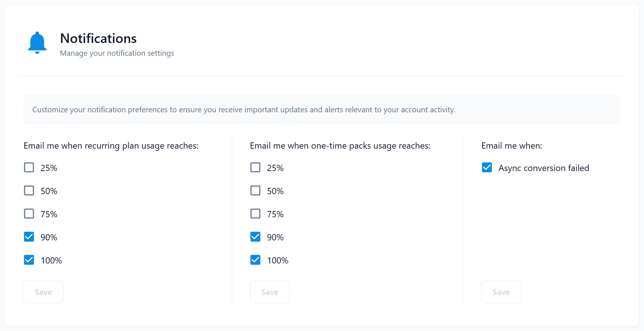Image resolution: width=644 pixels, height=331 pixels.
Task: Save recurring plan usage notification settings
Action: click(x=43, y=292)
